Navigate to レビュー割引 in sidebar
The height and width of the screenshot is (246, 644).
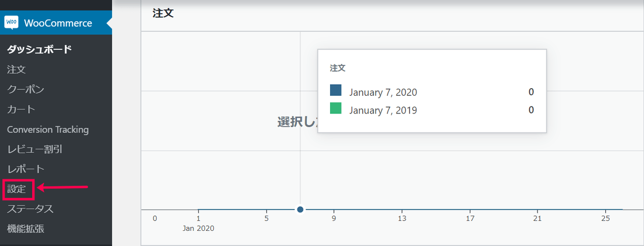click(x=35, y=149)
